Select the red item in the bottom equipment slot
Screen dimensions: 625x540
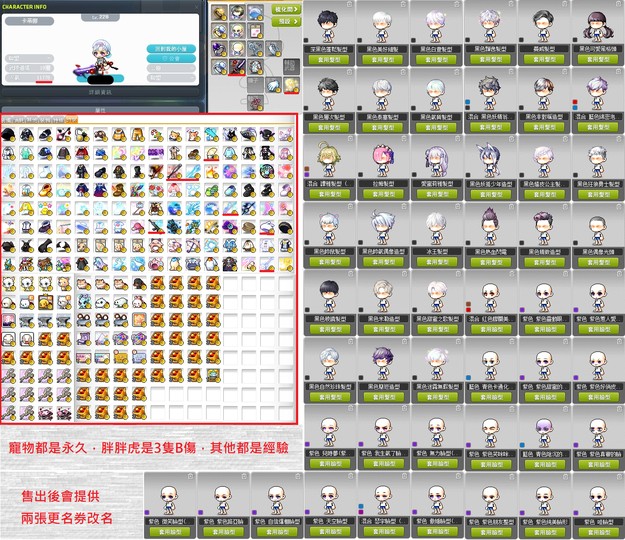pyautogui.click(x=255, y=103)
